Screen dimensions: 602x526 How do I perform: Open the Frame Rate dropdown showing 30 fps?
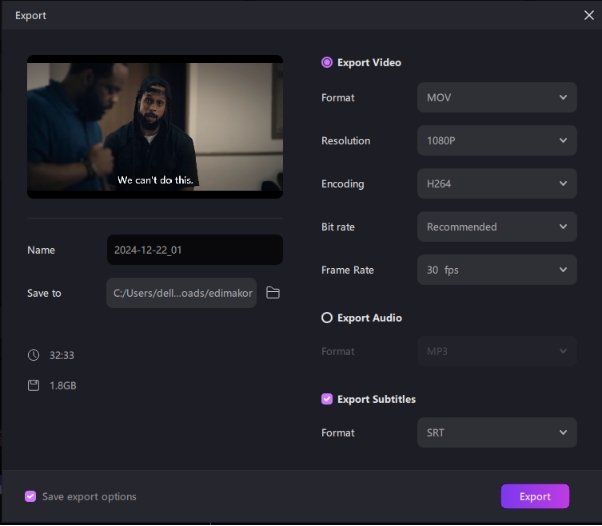(x=496, y=270)
